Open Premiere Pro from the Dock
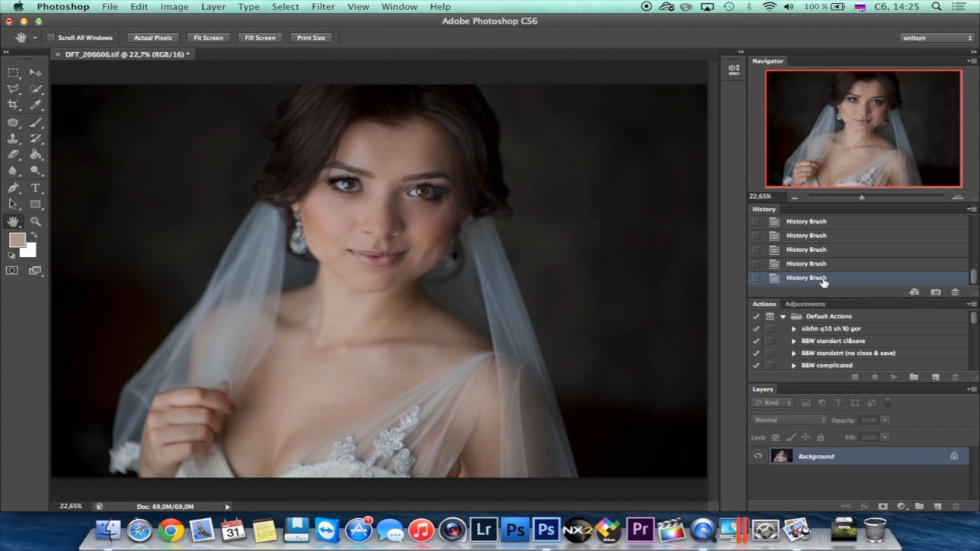 [x=640, y=530]
